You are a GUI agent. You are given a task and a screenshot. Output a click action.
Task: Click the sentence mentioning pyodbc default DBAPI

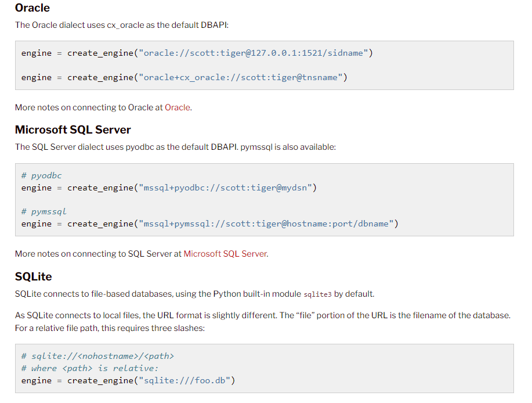pyautogui.click(x=175, y=147)
